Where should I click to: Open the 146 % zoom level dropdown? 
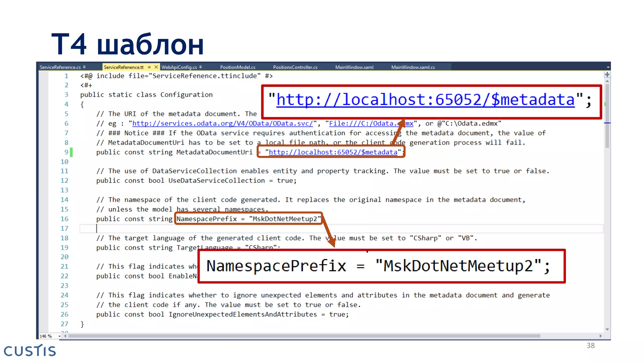pyautogui.click(x=59, y=336)
